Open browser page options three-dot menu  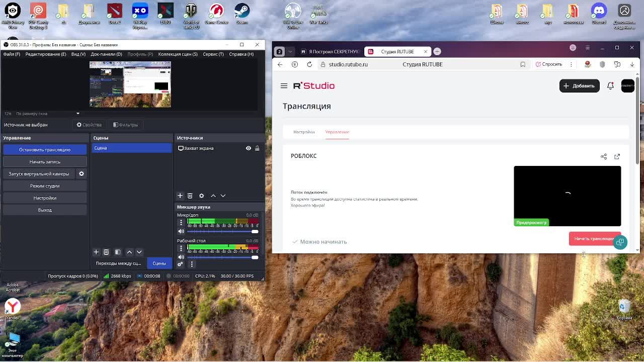click(571, 64)
